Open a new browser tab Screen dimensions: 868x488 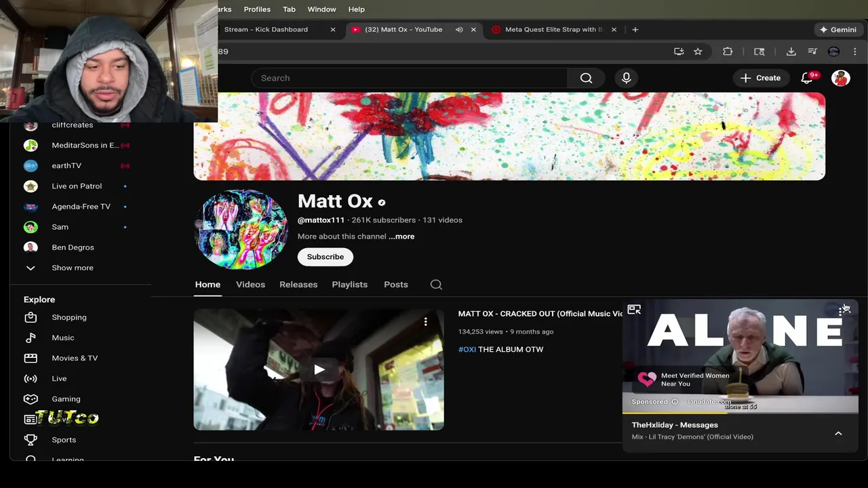pos(635,30)
